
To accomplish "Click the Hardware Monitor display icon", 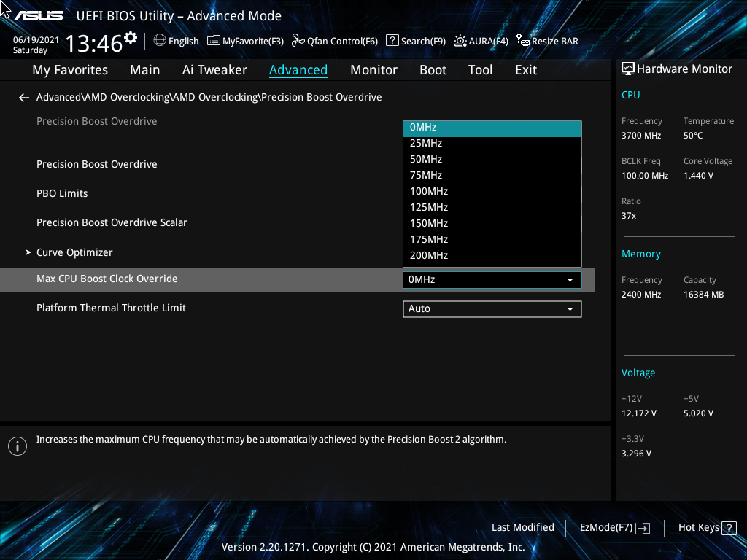I will tap(628, 69).
